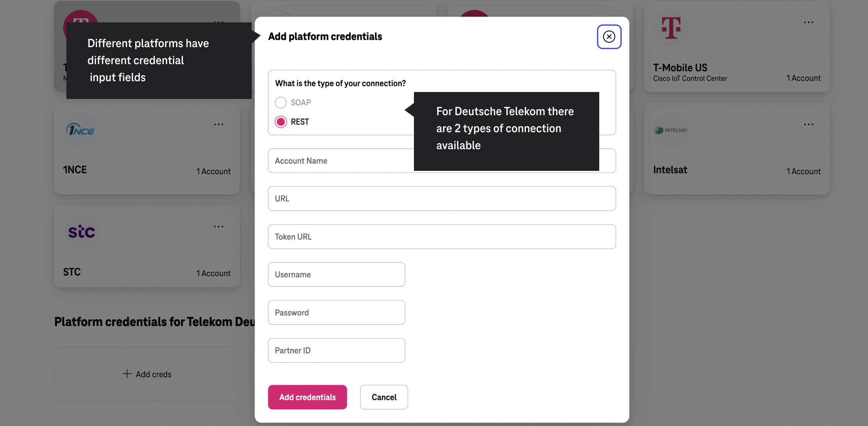The image size is (868, 426).
Task: Select the REST connection type radio button
Action: pos(281,122)
